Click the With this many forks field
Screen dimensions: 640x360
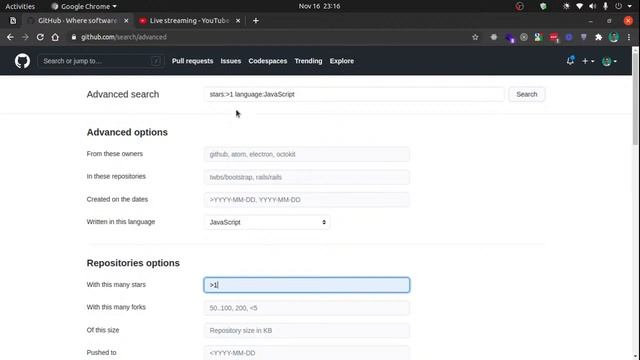click(307, 308)
